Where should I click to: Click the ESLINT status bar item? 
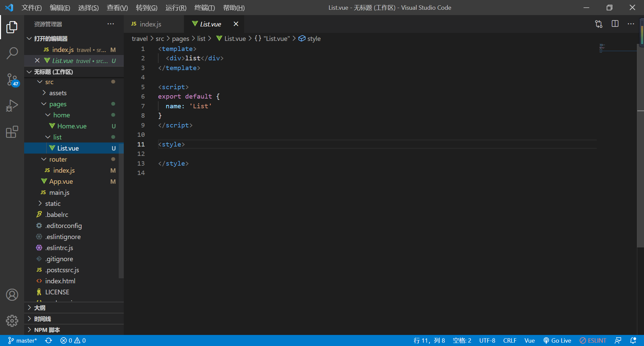click(593, 340)
